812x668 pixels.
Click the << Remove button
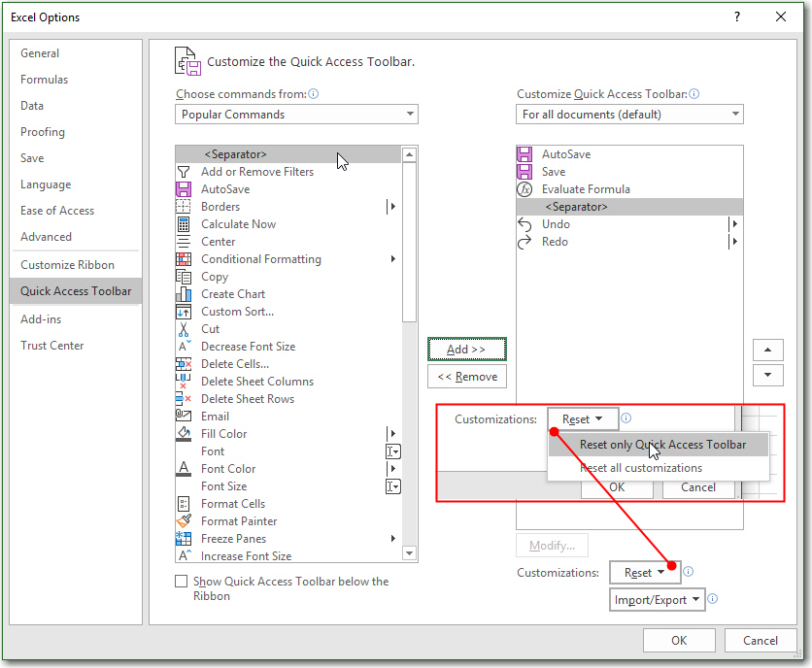pos(466,377)
